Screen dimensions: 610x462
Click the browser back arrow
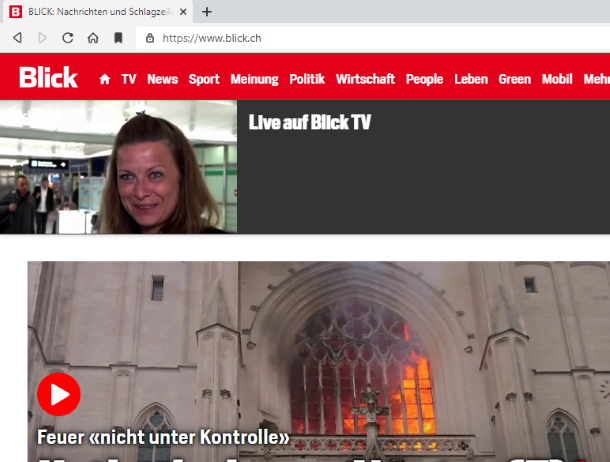18,38
